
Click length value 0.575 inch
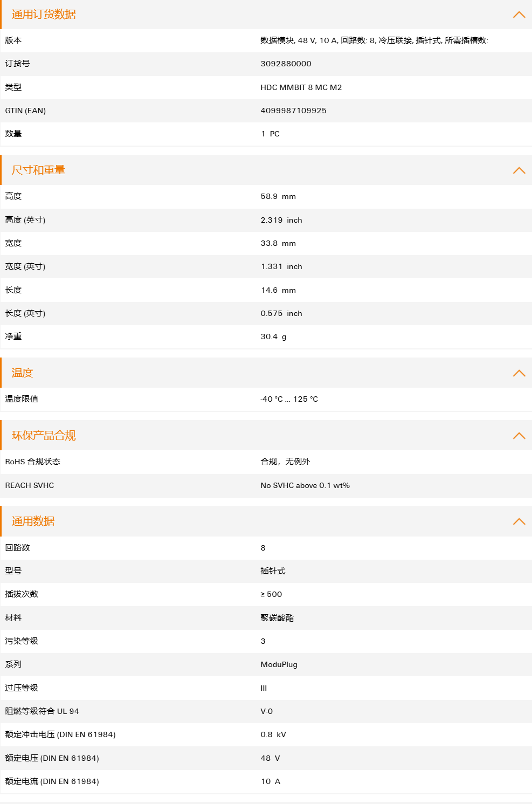[x=281, y=313]
